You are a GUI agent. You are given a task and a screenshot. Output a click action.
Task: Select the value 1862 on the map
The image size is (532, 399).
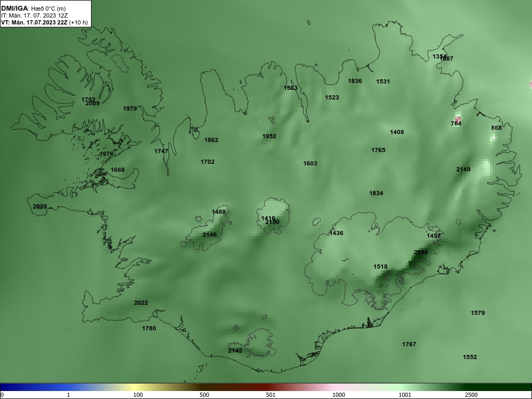[211, 140]
